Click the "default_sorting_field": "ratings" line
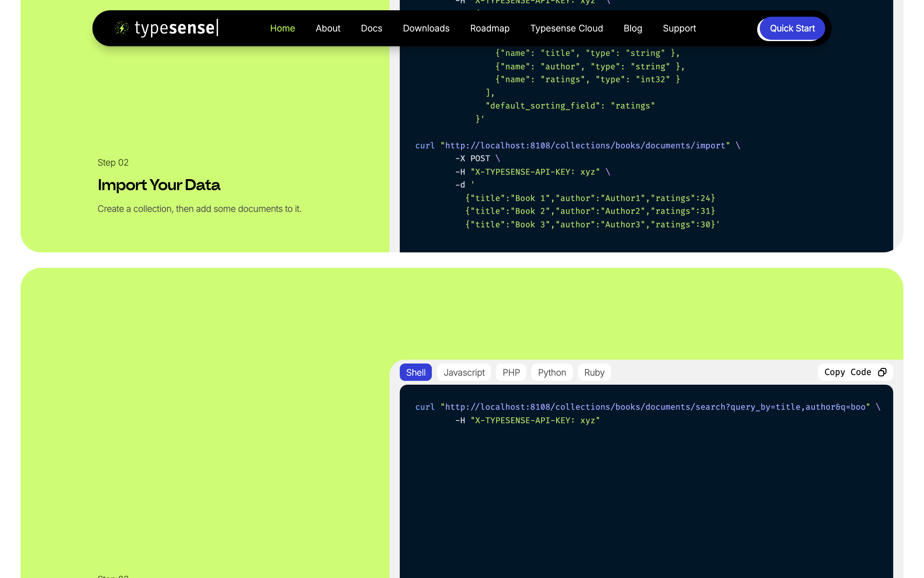This screenshot has height=578, width=924. 570,106
